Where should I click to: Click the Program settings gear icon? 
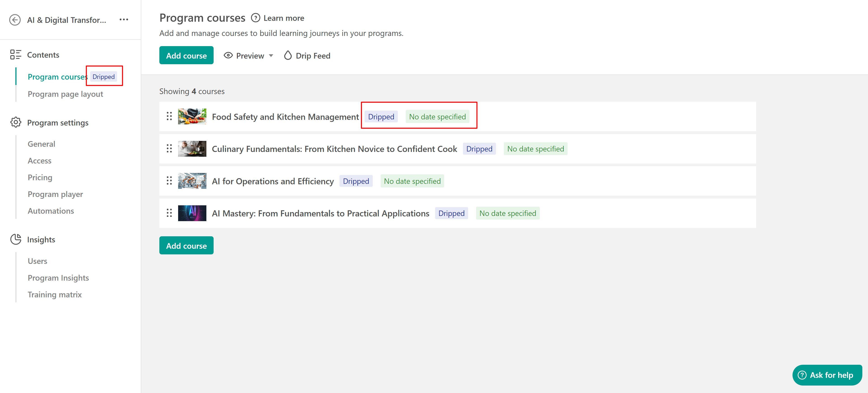16,122
